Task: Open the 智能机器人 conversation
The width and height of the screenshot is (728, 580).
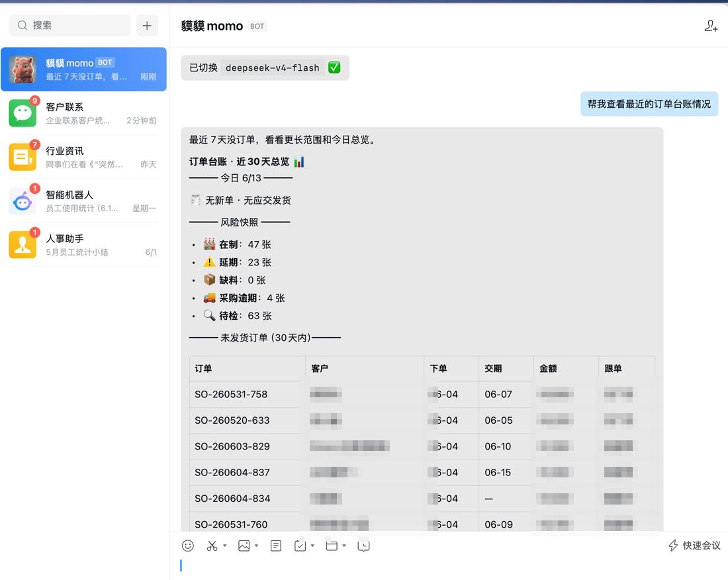Action: [83, 201]
